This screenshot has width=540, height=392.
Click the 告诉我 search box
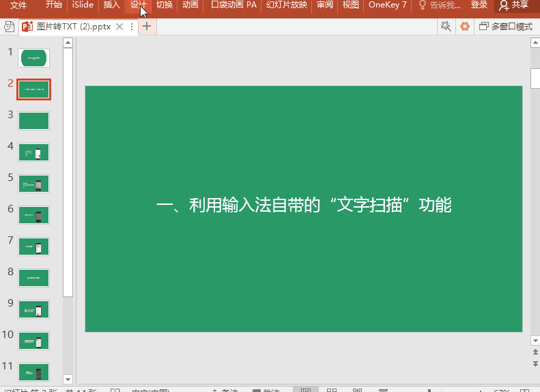[440, 5]
